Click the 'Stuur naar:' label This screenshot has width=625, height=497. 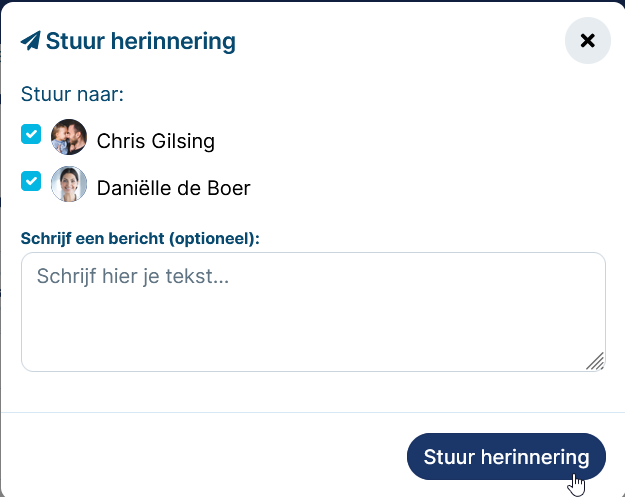coord(72,94)
